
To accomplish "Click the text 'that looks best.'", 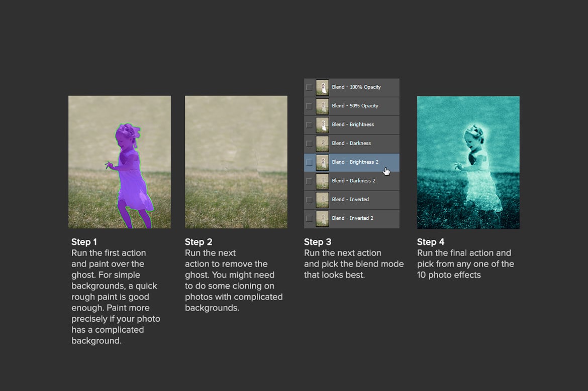I will [x=334, y=275].
